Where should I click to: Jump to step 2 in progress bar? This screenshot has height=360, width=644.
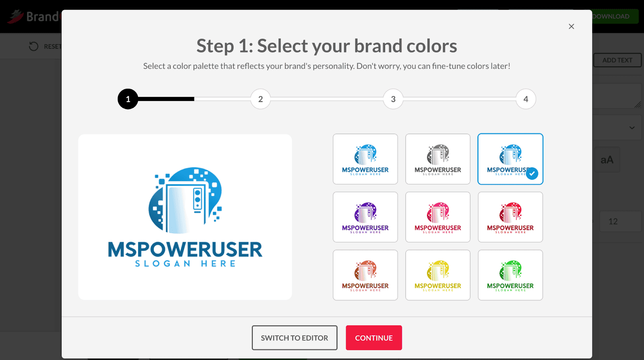pos(260,99)
